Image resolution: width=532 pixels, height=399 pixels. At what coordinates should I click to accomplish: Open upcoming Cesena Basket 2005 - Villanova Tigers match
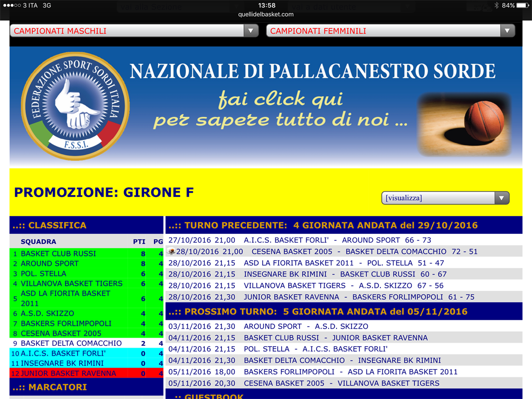(344, 383)
